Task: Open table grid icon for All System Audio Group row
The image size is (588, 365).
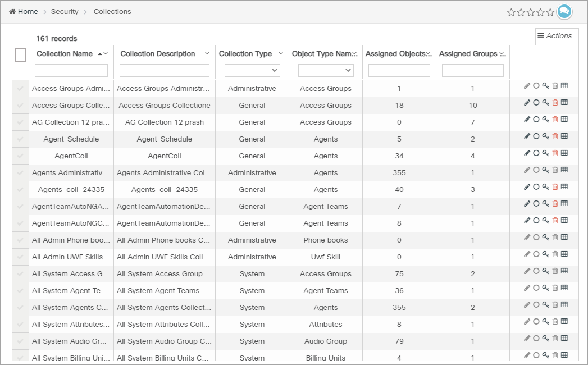Action: point(564,338)
